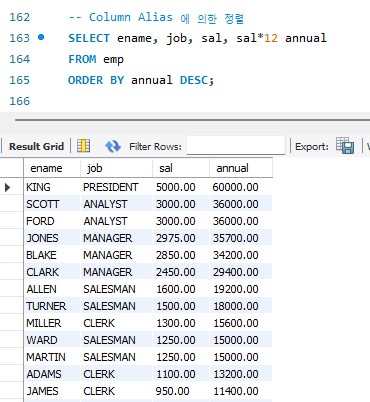Click the 15600.00 annual cell
The height and width of the screenshot is (402, 370).
click(x=241, y=323)
